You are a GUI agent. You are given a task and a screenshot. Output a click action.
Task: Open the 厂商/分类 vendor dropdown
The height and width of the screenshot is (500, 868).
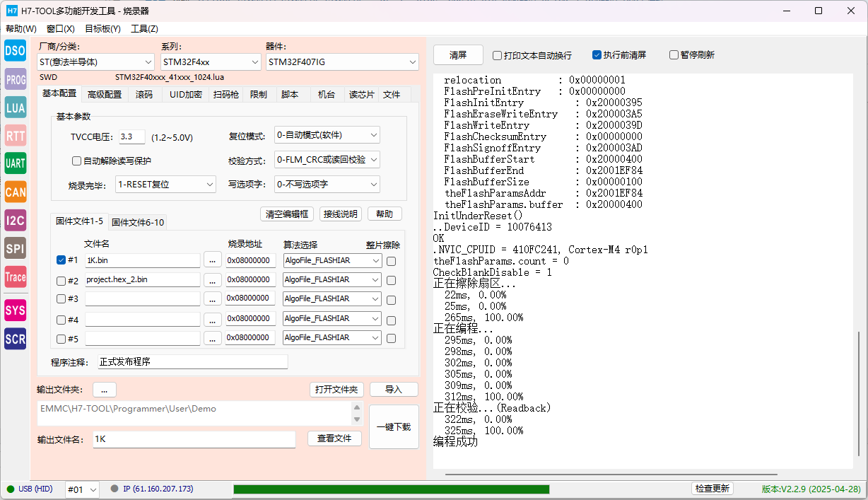tap(96, 62)
